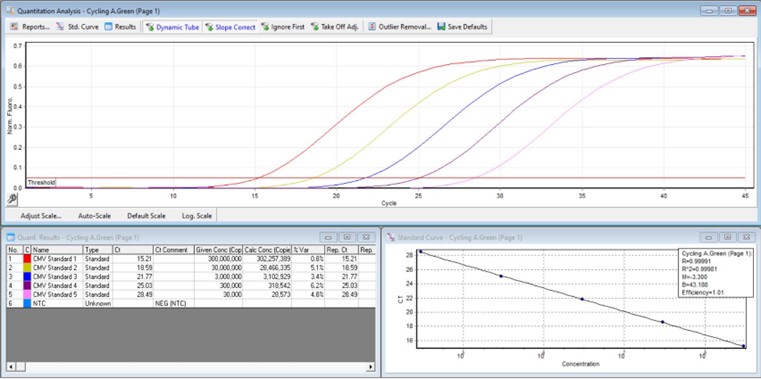Switch chart to Log. Scale

point(197,215)
